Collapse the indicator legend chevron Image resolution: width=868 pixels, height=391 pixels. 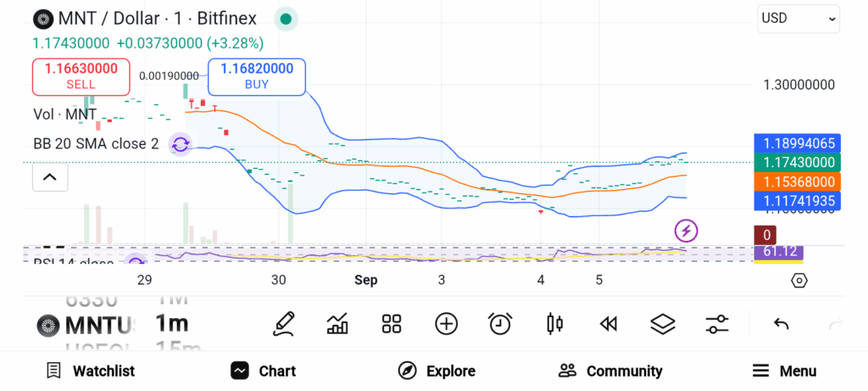coord(50,177)
